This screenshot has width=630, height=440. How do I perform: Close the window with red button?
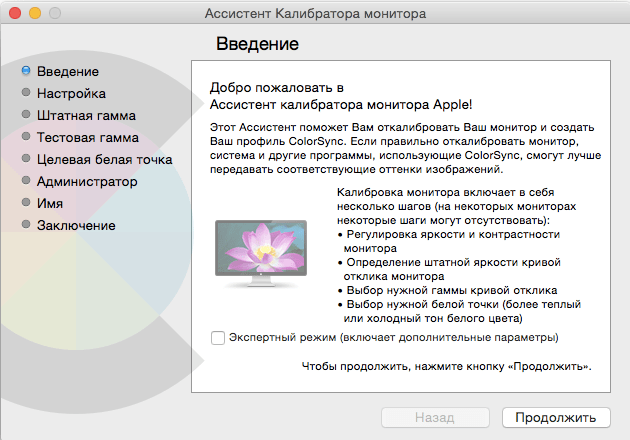pos(15,13)
